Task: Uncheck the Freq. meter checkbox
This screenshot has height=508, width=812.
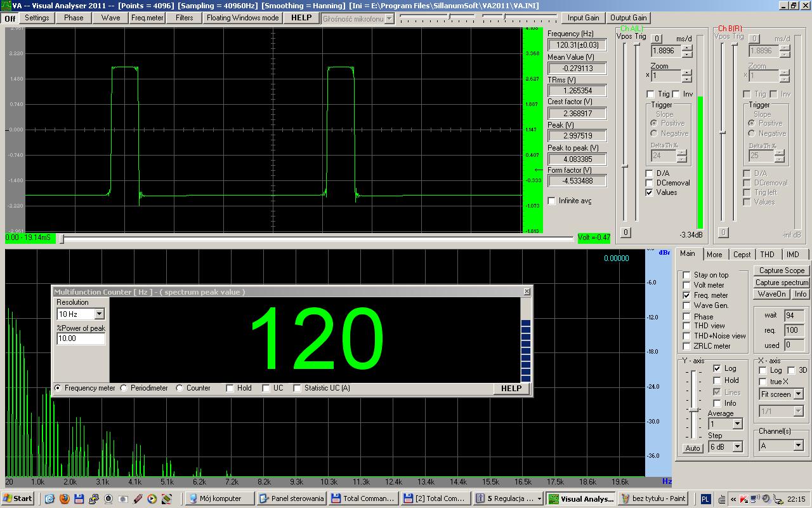Action: point(686,295)
